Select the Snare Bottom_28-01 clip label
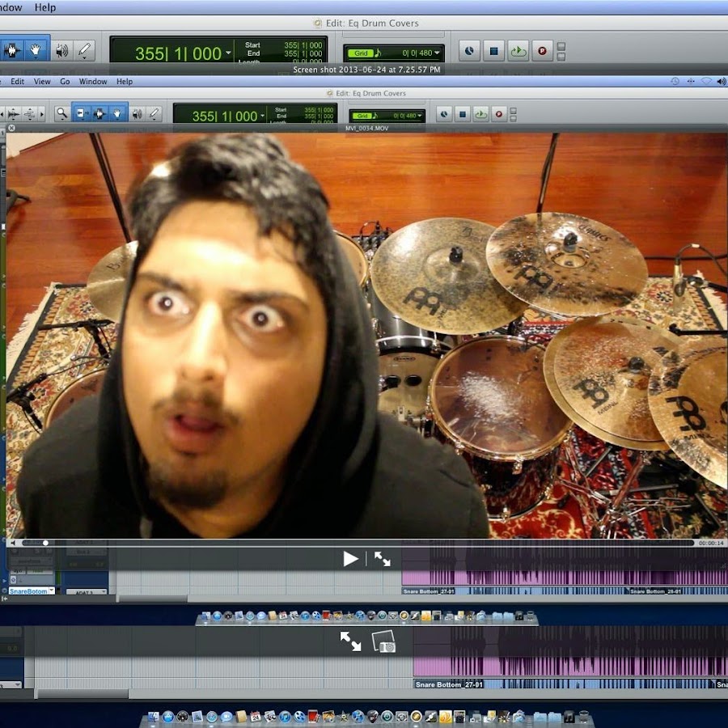The height and width of the screenshot is (728, 728). pyautogui.click(x=655, y=591)
